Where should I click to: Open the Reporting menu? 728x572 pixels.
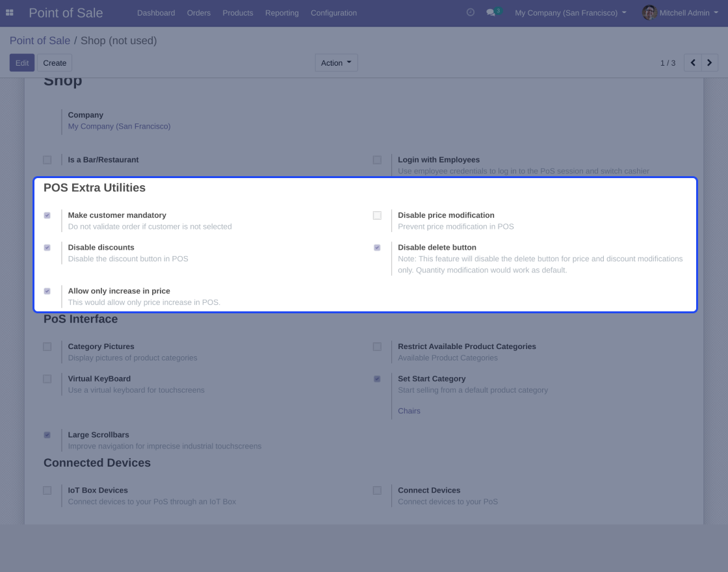click(x=282, y=13)
